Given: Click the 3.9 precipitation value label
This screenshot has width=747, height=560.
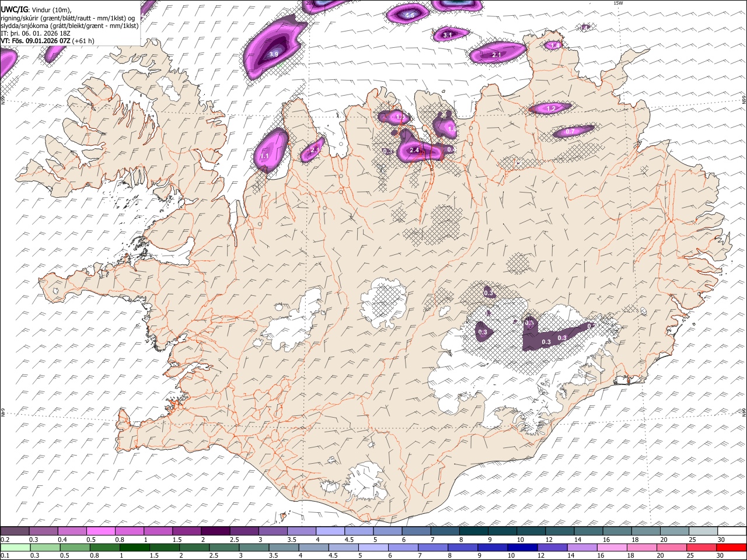Looking at the screenshot, I should pos(274,54).
